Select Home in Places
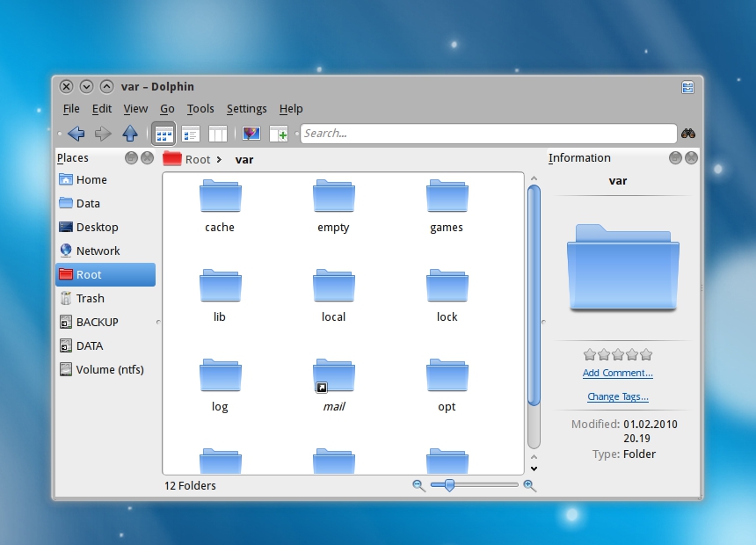Screen dimensions: 756x545 [105, 180]
